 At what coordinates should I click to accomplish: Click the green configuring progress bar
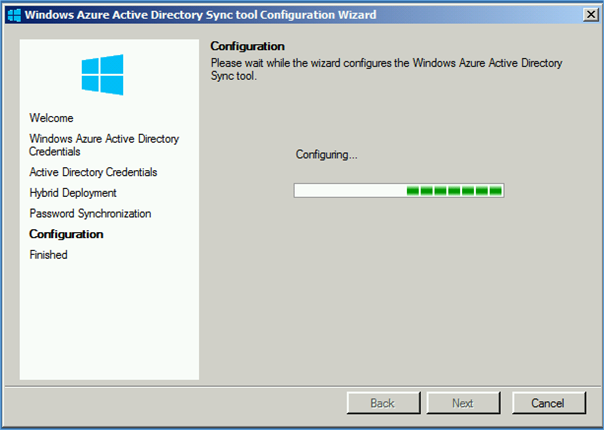point(399,190)
